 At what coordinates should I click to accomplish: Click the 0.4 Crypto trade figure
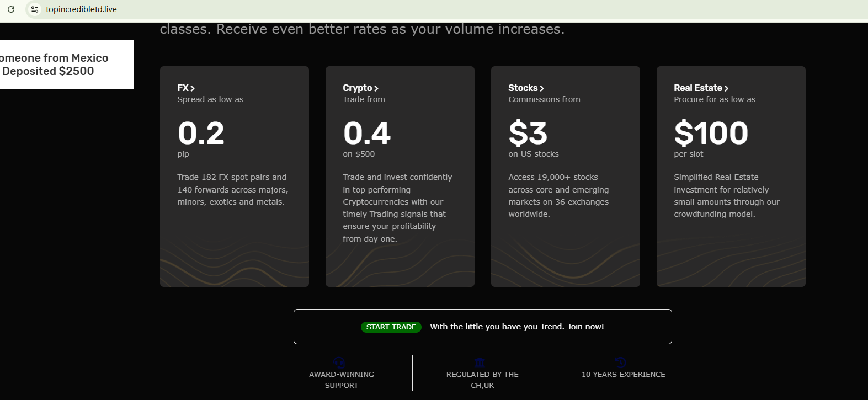tap(367, 134)
